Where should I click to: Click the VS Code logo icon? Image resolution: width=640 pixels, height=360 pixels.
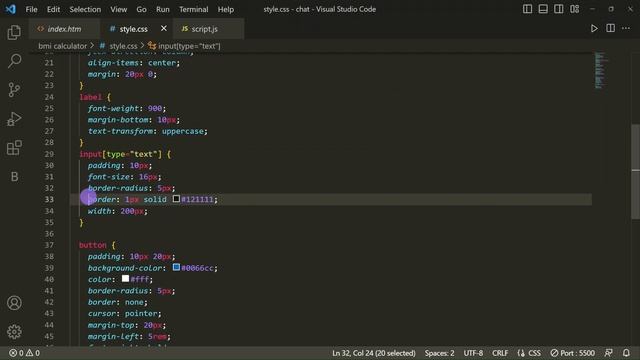[x=11, y=9]
